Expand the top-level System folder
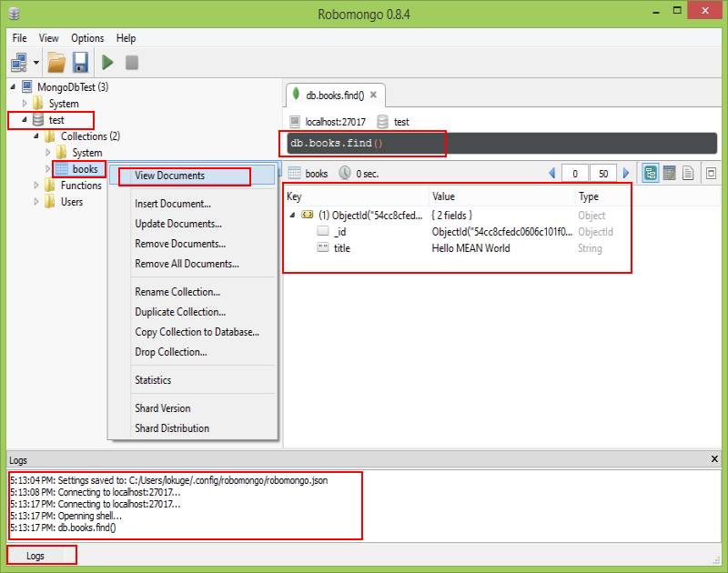Viewport: 728px width, 573px height. click(25, 103)
